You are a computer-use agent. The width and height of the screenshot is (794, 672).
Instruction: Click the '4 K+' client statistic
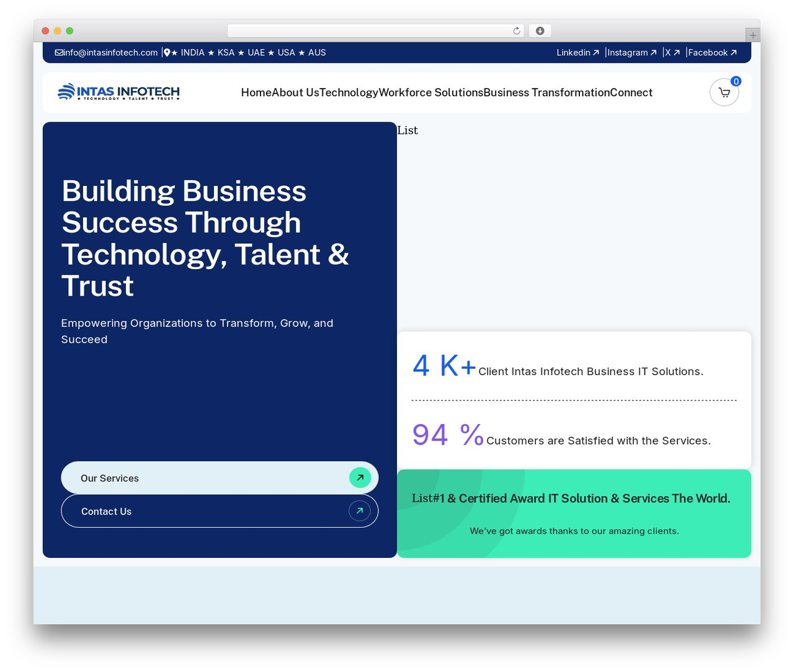[x=444, y=366]
